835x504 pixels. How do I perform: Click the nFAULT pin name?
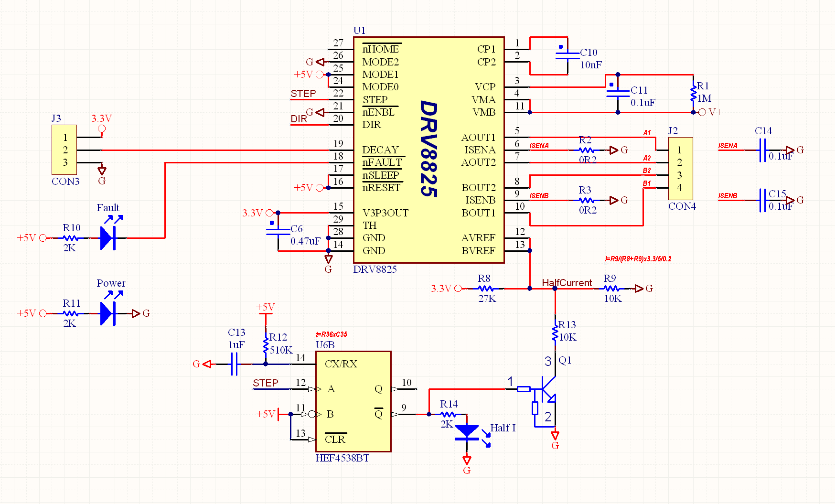[382, 162]
